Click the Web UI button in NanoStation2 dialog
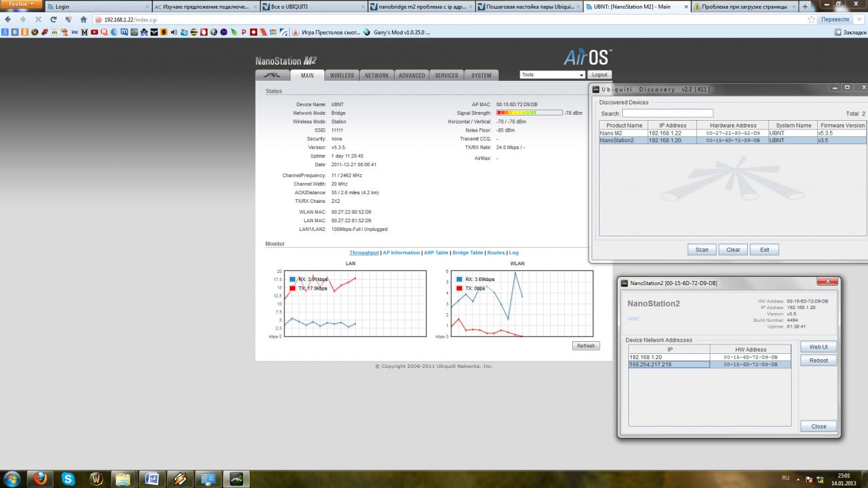 pyautogui.click(x=819, y=347)
